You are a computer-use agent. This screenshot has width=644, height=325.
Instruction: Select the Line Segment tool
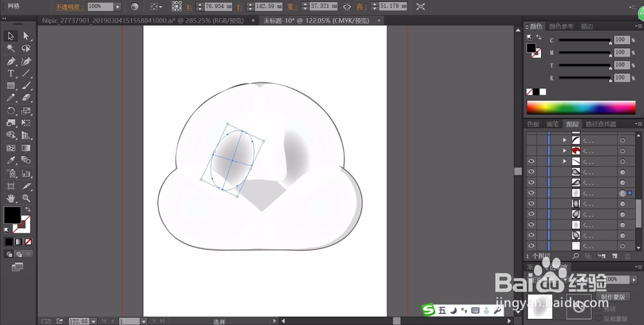click(x=26, y=74)
